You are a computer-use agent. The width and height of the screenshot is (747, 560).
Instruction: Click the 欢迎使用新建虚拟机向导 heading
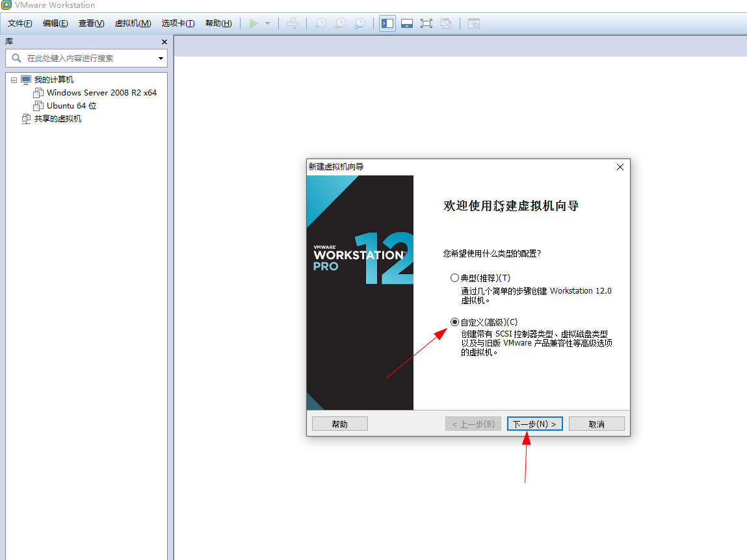click(x=511, y=206)
